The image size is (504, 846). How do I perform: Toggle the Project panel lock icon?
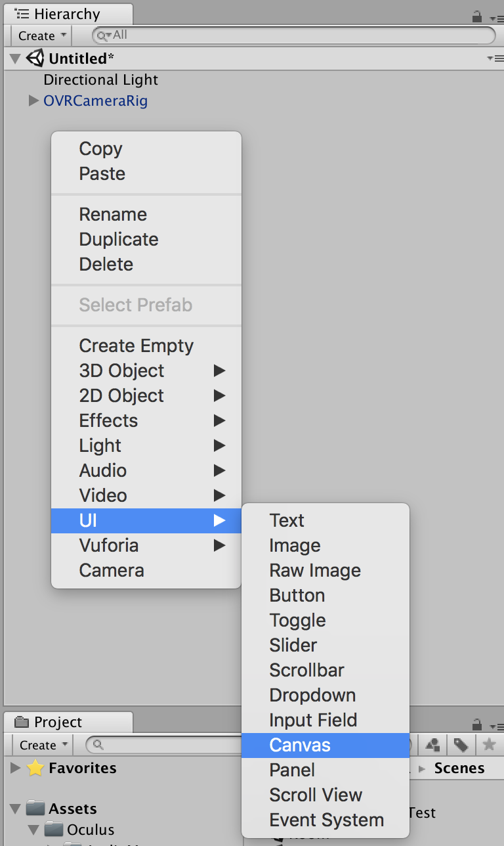click(477, 724)
